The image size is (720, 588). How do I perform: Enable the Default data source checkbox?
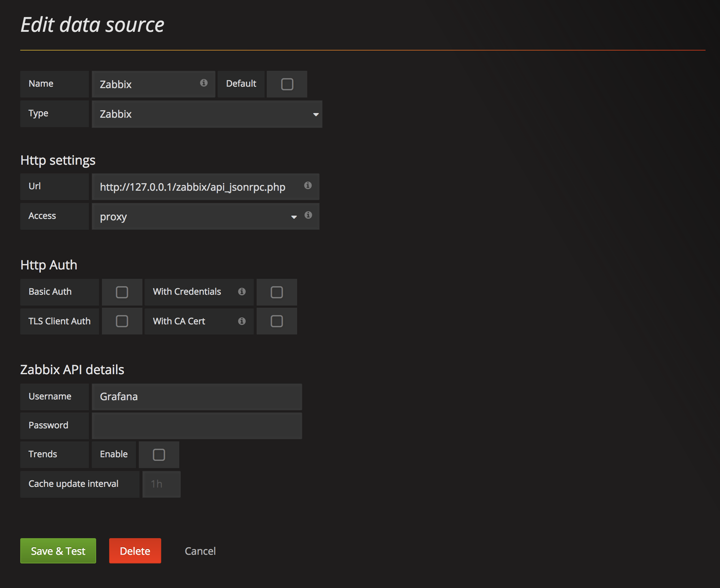click(287, 84)
